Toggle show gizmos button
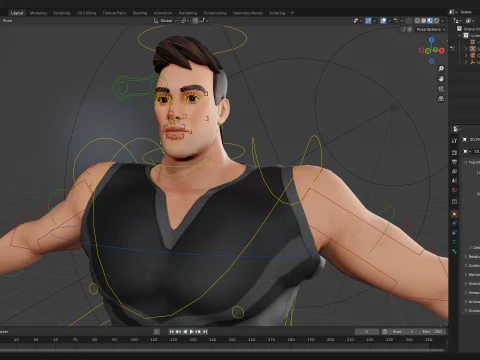Screen dimensions: 480x360 [368, 21]
